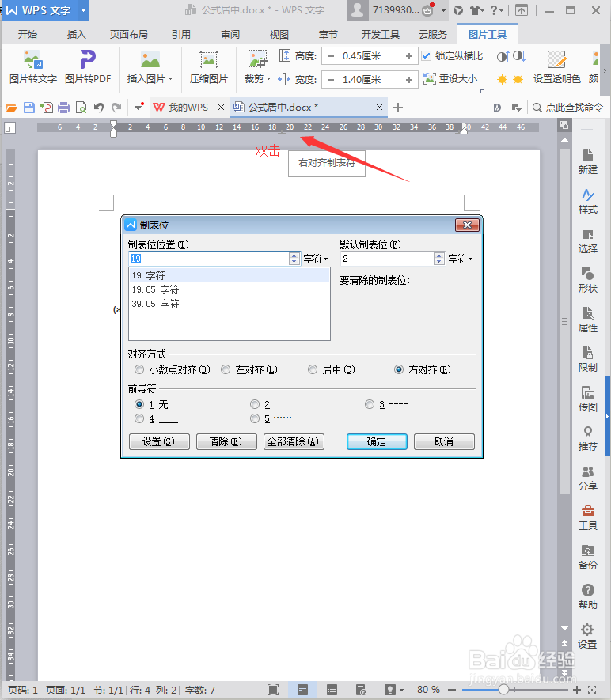Redo with the redo arrow icon
611x700 pixels.
(x=116, y=108)
